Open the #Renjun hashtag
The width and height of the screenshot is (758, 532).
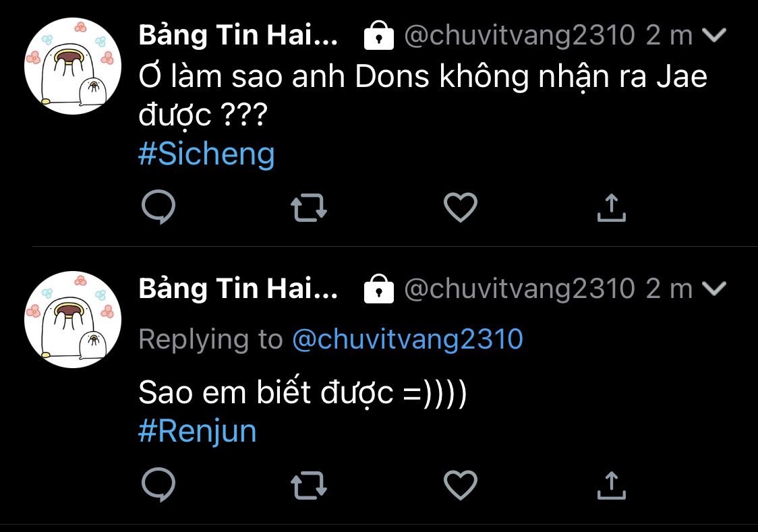[198, 431]
